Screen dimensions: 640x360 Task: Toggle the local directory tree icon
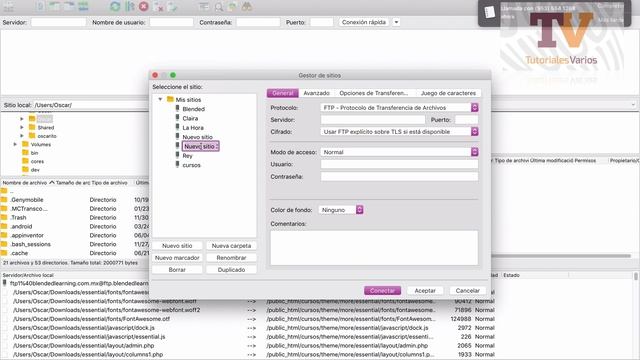[55, 6]
